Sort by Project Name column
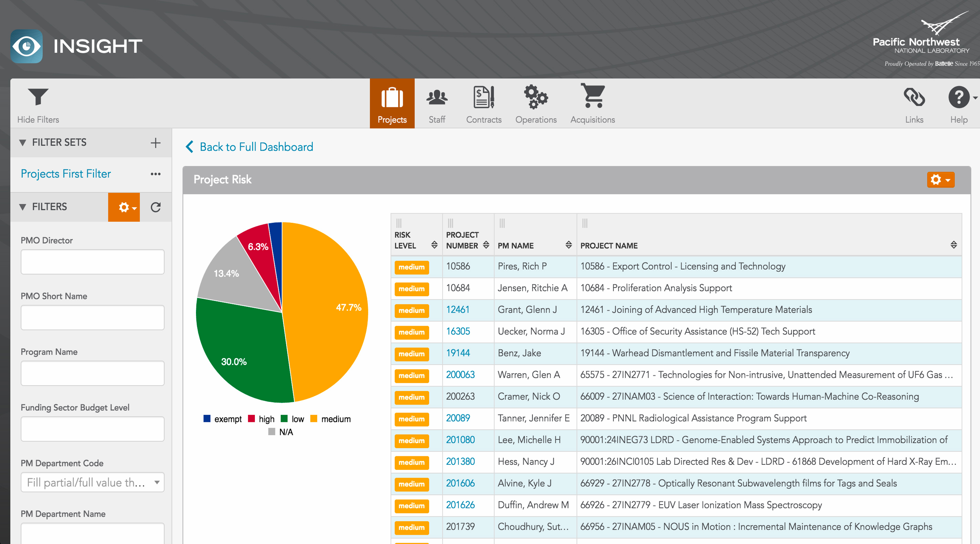The width and height of the screenshot is (980, 544). click(953, 245)
